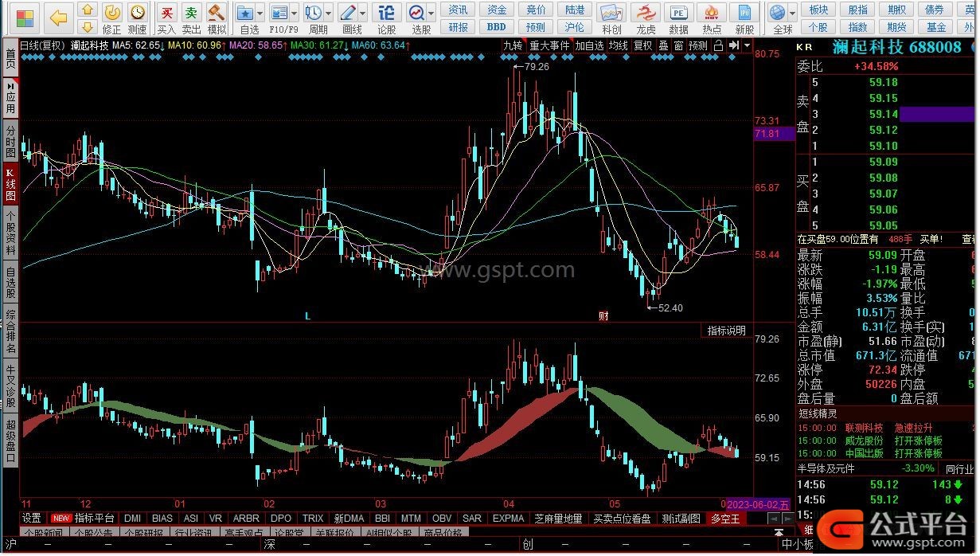Select the 综合排名 side tab
Image resolution: width=980 pixels, height=556 pixels.
tap(10, 332)
